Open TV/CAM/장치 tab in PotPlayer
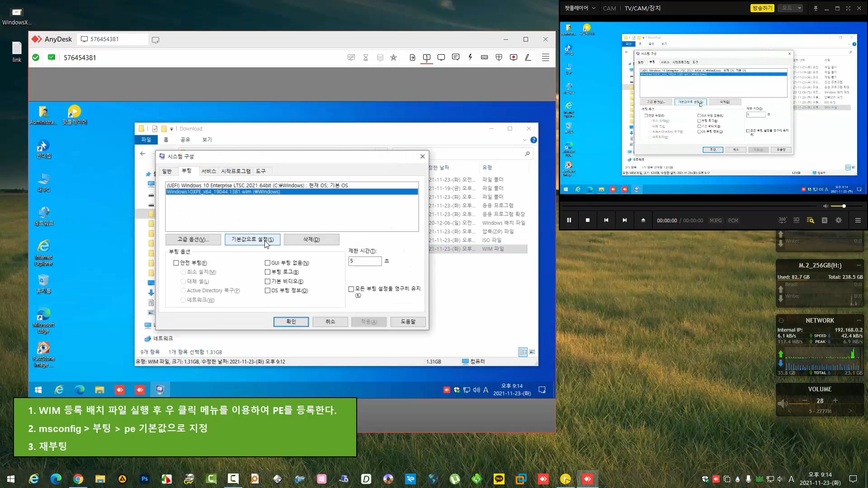The image size is (868, 488). pyautogui.click(x=642, y=8)
